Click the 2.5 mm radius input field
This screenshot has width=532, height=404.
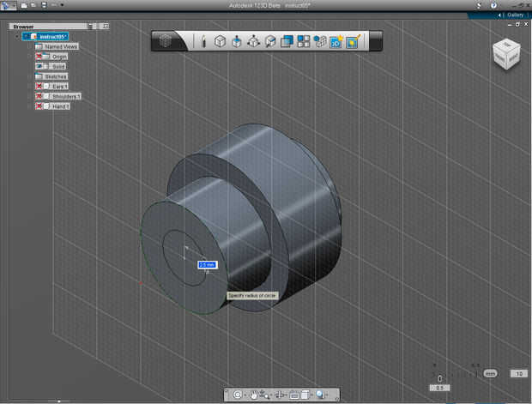click(x=208, y=264)
